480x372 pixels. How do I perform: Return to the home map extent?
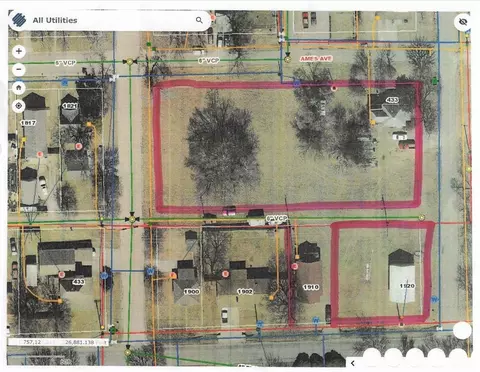[19, 88]
